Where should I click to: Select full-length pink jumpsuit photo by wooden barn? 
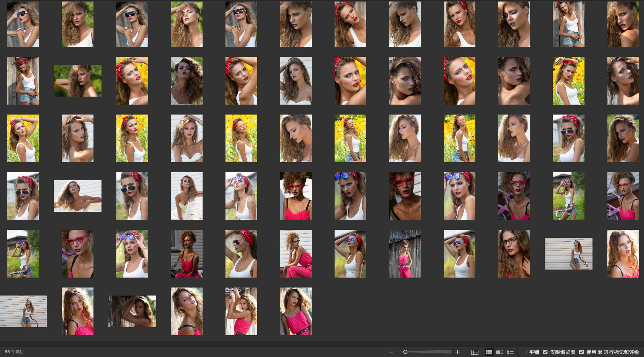click(405, 254)
